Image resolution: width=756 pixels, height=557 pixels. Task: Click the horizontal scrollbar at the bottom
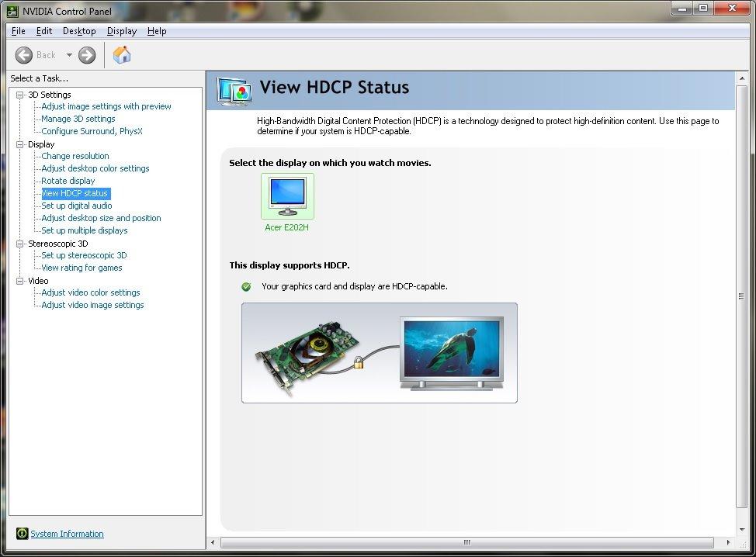point(466,541)
